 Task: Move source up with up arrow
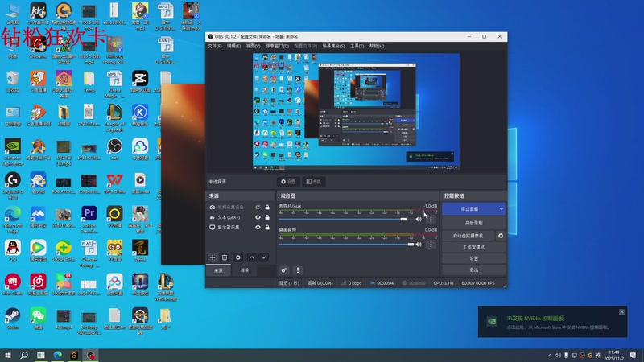252,257
